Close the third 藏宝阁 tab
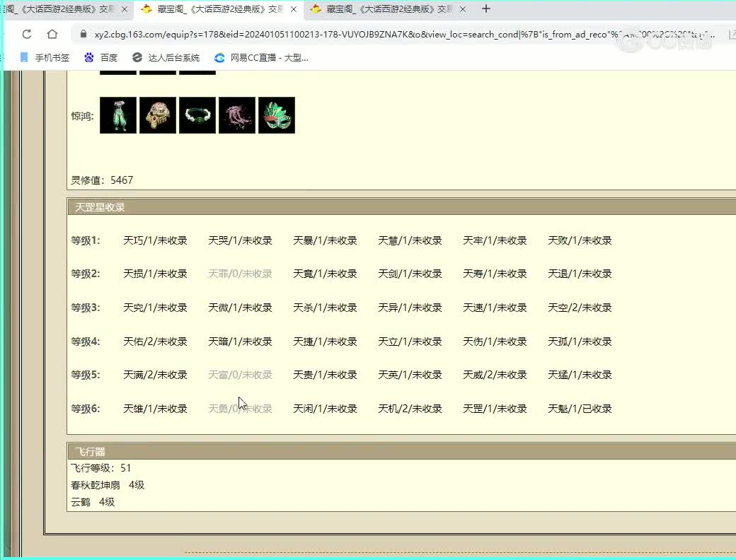The image size is (736, 560). coord(463,9)
